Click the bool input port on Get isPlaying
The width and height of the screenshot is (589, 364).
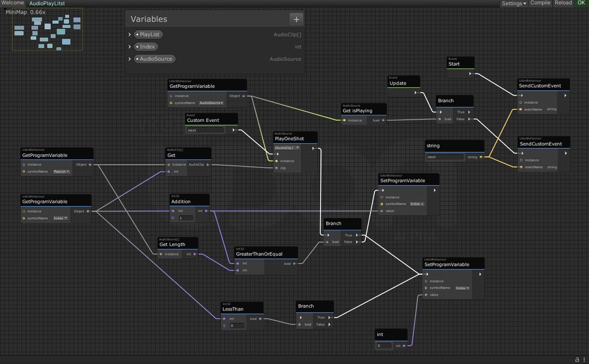click(x=383, y=120)
